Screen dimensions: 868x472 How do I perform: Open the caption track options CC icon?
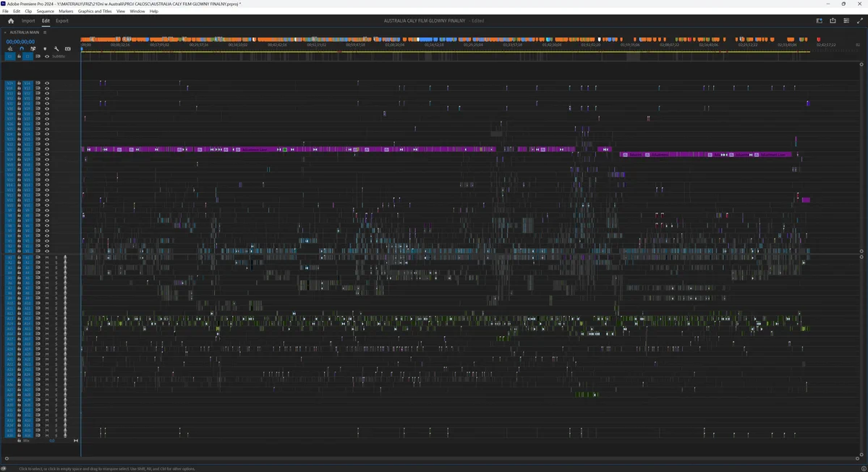click(x=68, y=49)
